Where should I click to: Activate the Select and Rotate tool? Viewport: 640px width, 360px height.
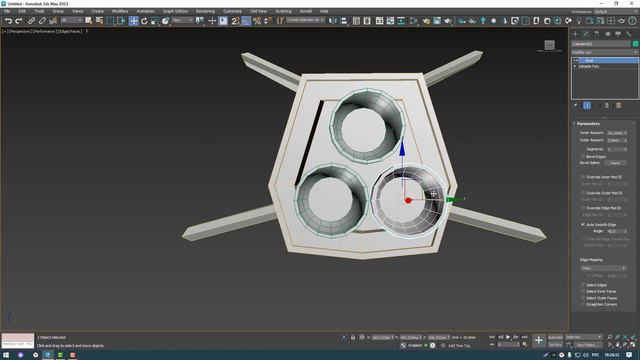click(144, 21)
